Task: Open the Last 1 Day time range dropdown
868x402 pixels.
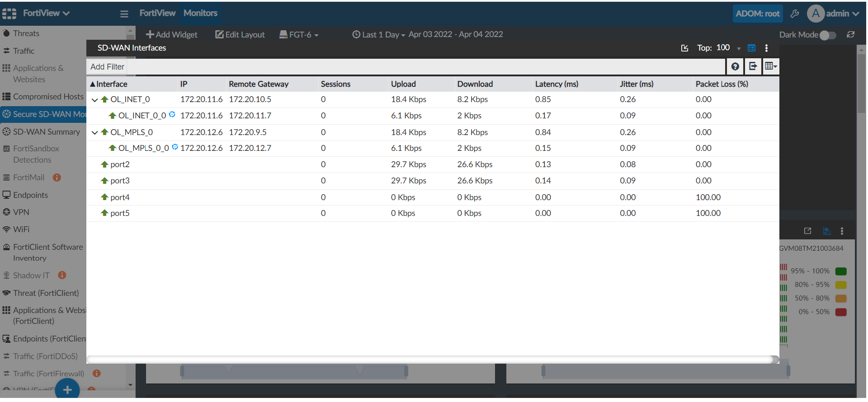Action: point(379,35)
